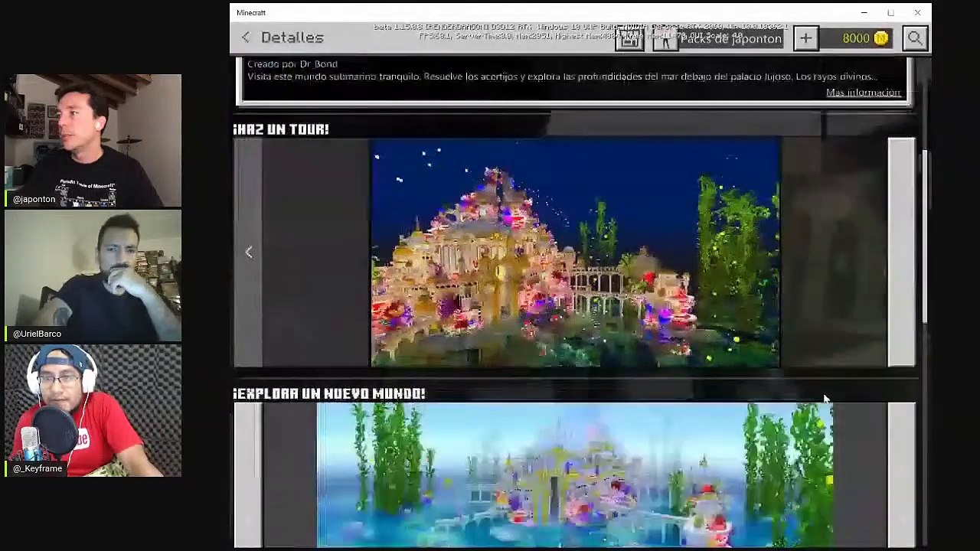Viewport: 980px width, 551px height.
Task: Go back from the Detalles page
Action: (x=246, y=37)
